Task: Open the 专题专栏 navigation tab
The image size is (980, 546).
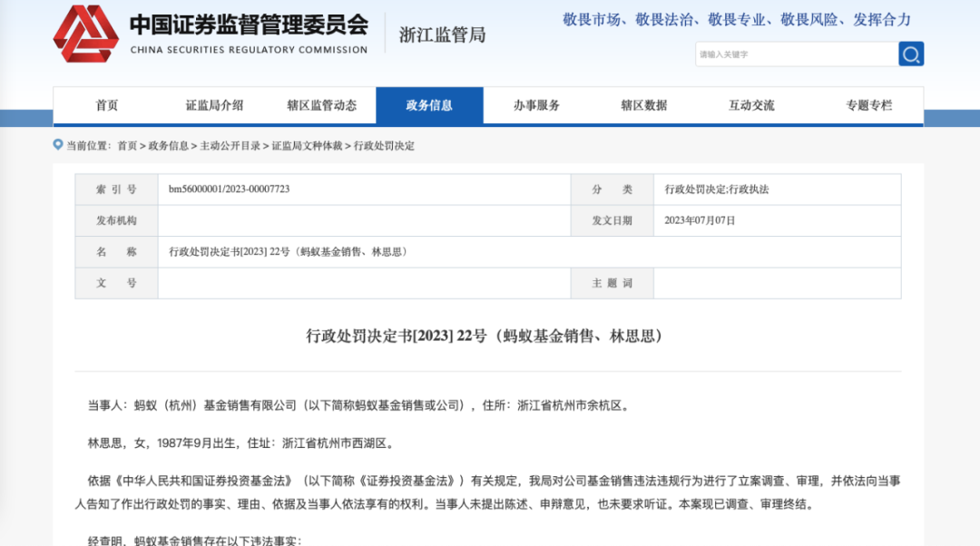Action: 869,105
